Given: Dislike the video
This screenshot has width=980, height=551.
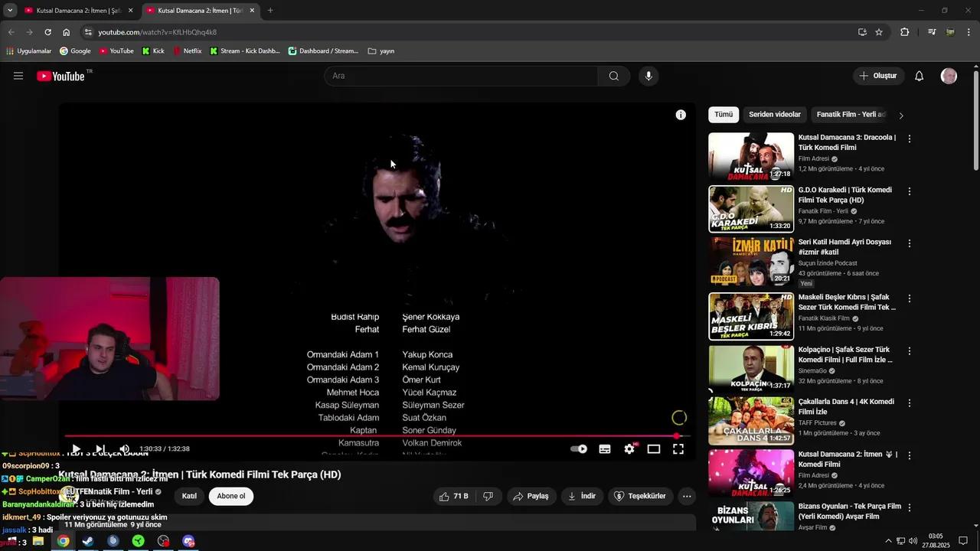Looking at the screenshot, I should click(488, 496).
